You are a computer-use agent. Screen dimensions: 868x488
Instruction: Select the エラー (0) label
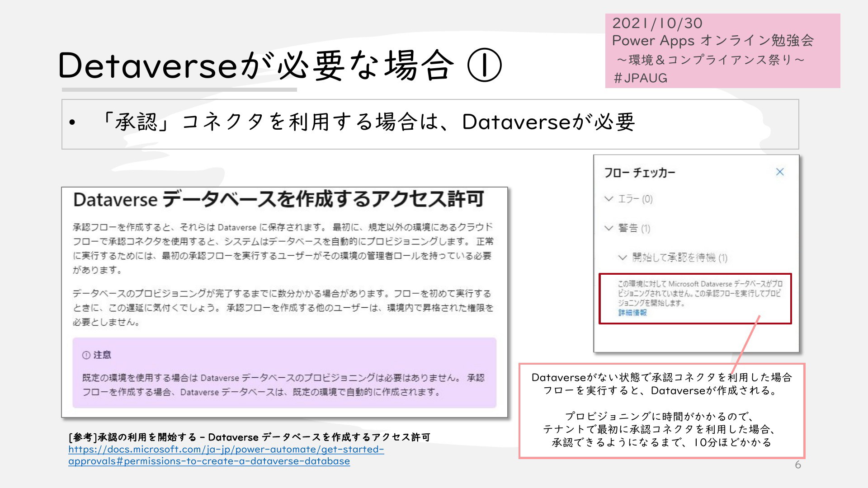point(635,199)
